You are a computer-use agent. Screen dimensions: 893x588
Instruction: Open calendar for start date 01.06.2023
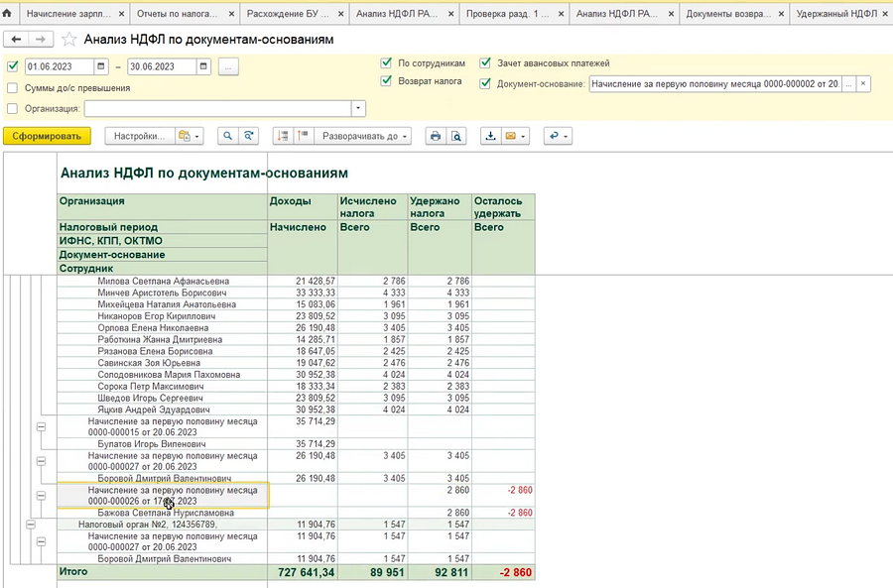coord(101,66)
